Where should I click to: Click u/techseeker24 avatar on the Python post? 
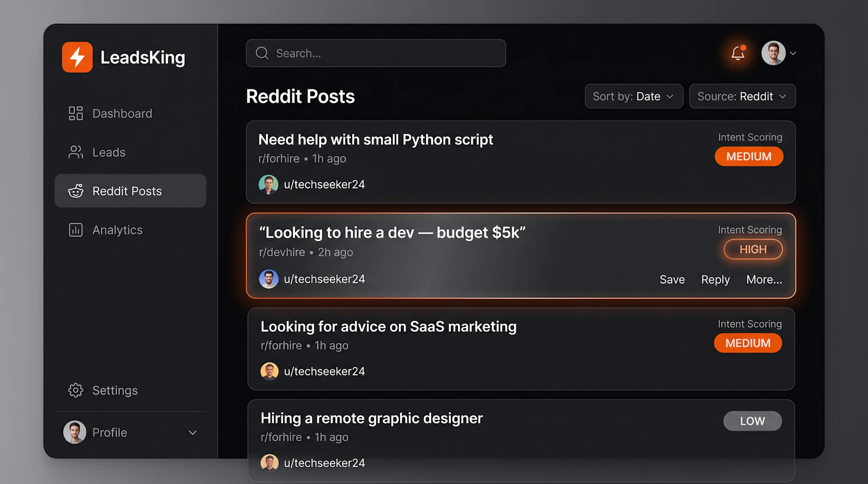click(x=268, y=184)
